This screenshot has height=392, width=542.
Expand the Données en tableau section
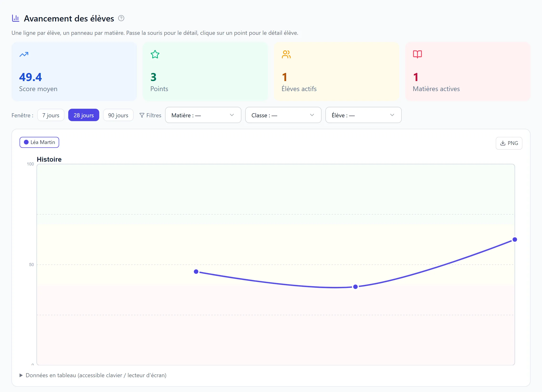(93, 375)
